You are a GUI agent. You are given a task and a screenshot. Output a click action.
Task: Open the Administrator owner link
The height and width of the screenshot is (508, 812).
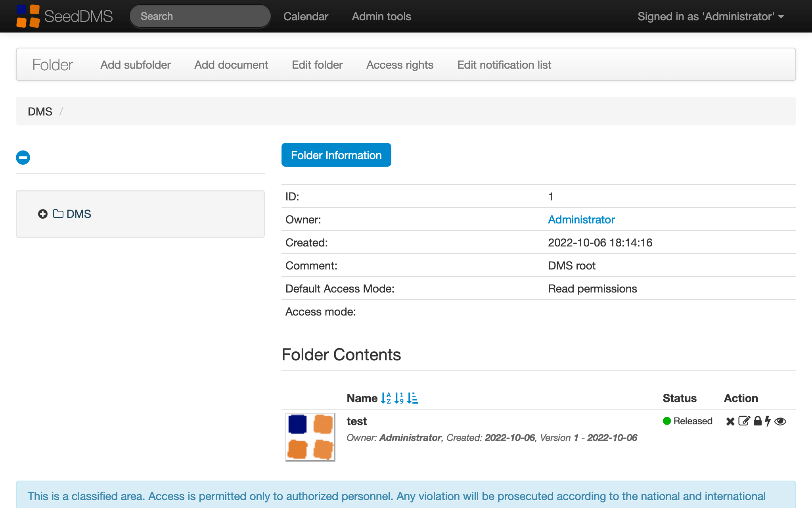pyautogui.click(x=581, y=219)
